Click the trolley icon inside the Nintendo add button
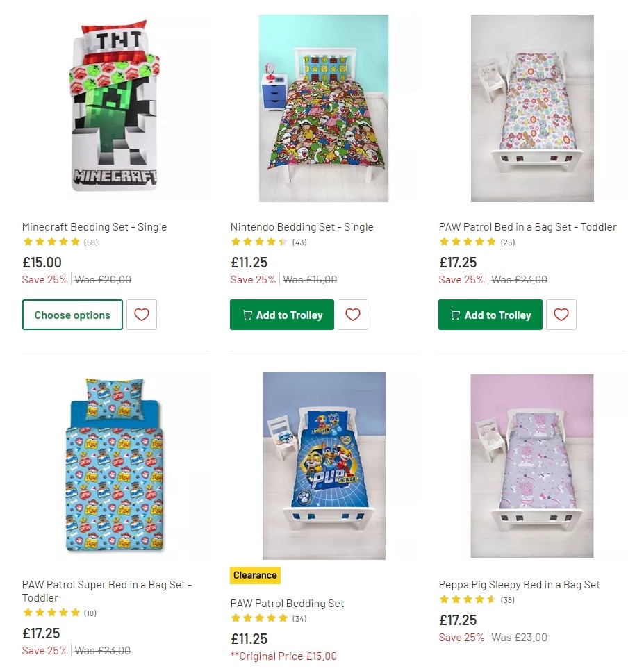The height and width of the screenshot is (671, 644). [x=247, y=315]
